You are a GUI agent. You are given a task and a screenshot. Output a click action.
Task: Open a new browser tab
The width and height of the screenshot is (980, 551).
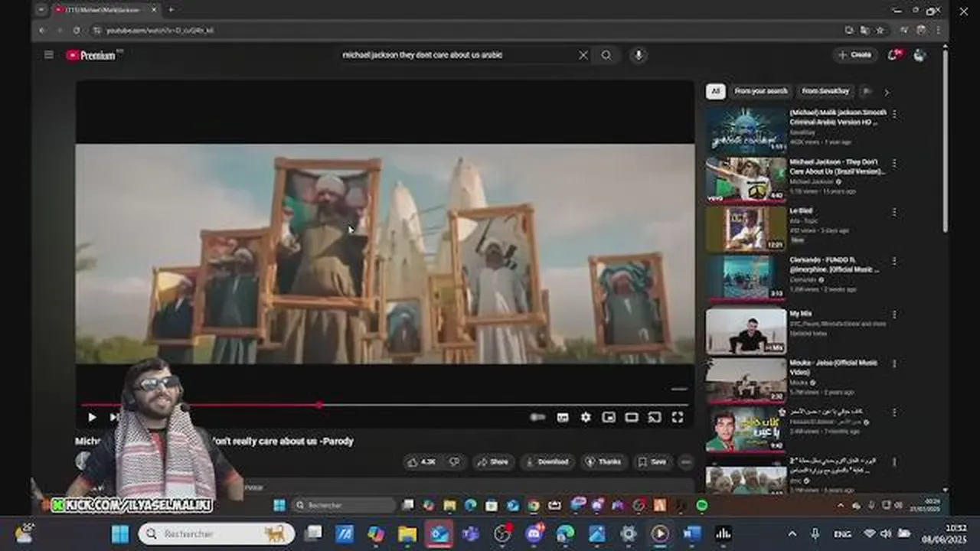click(171, 10)
